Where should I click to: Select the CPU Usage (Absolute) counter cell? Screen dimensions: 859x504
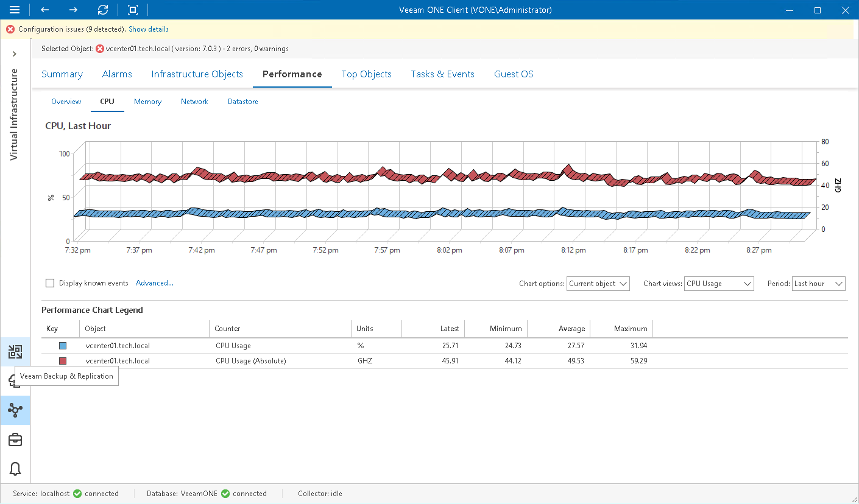coord(251,361)
